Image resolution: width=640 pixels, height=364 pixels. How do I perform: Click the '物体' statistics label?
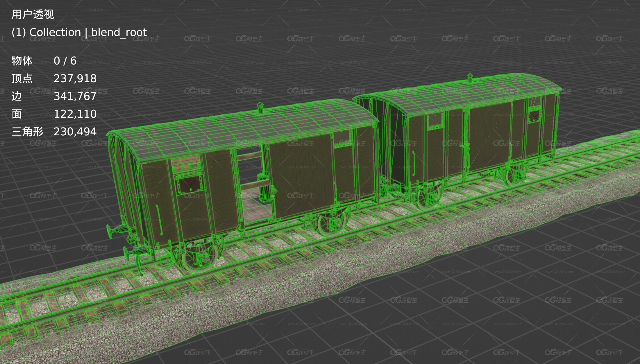pos(22,61)
